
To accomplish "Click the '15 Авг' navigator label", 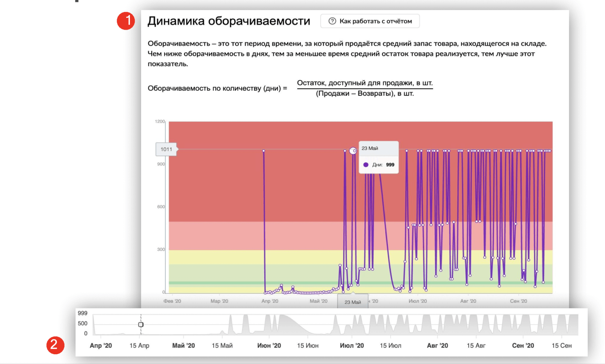I will coord(476,346).
